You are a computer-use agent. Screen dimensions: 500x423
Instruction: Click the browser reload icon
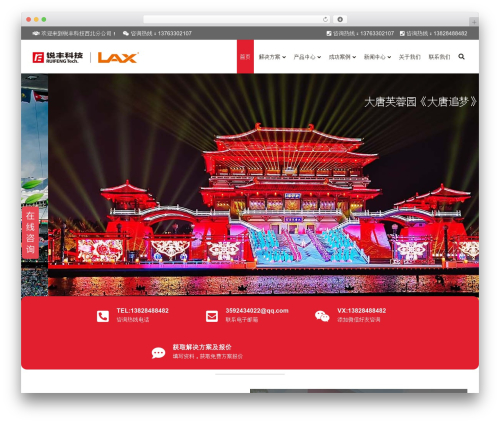(x=325, y=19)
